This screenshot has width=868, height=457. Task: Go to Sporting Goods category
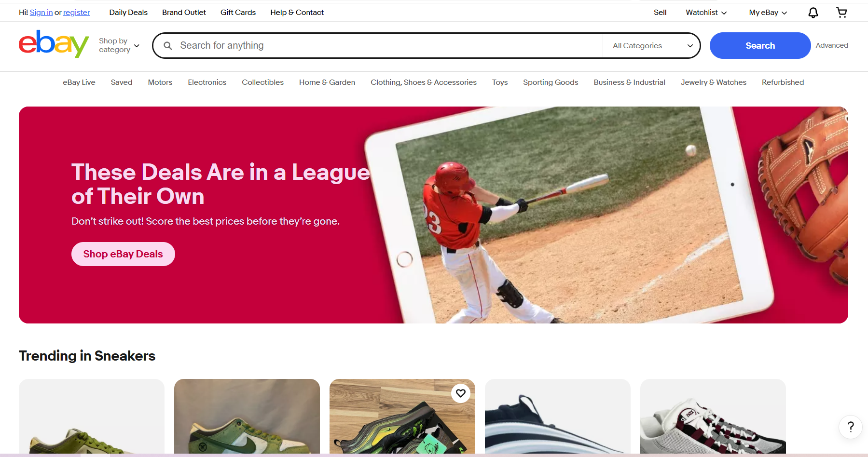pyautogui.click(x=551, y=82)
